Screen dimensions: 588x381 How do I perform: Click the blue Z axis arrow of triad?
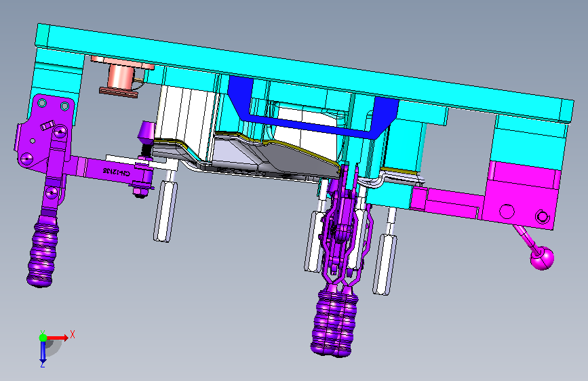pos(43,351)
